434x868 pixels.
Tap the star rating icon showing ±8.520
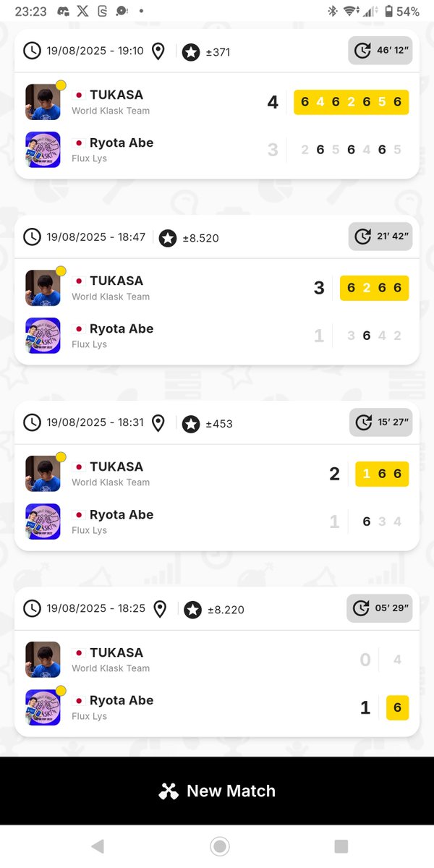click(168, 237)
